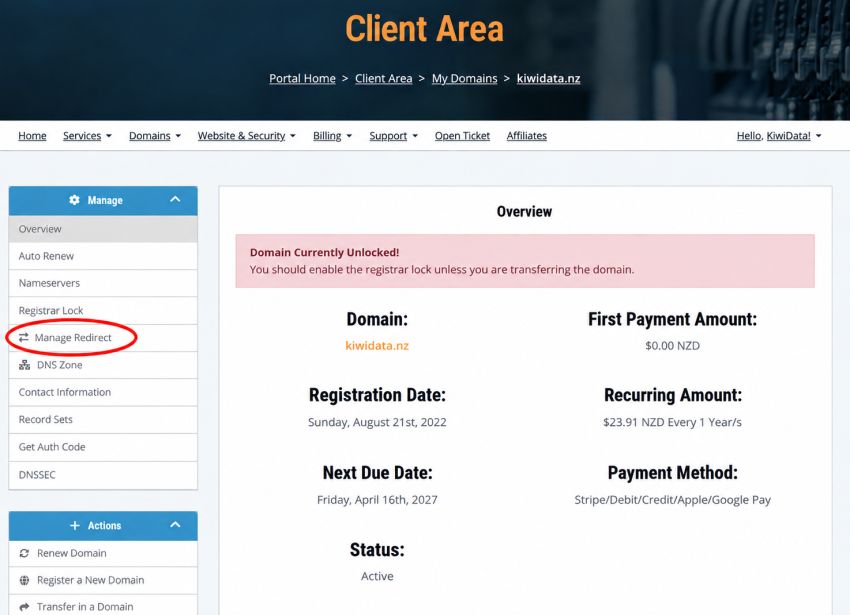Screen dimensions: 850x615
Task: Click Get Auth Code
Action: point(103,447)
